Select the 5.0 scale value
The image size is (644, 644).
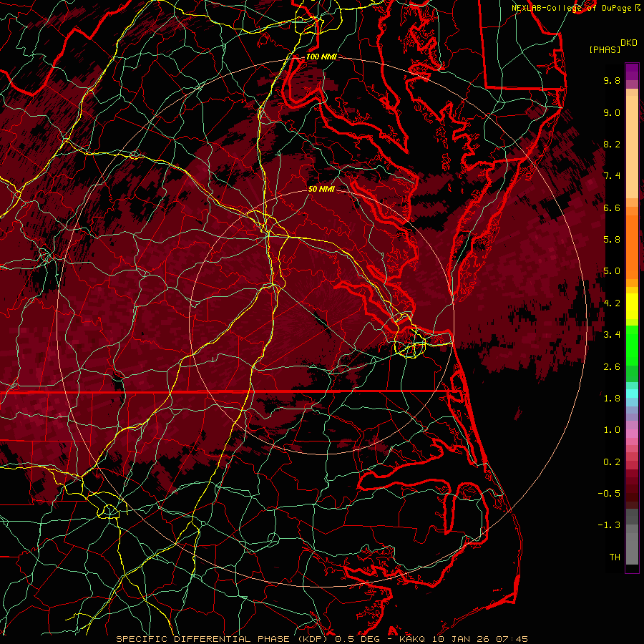612,271
